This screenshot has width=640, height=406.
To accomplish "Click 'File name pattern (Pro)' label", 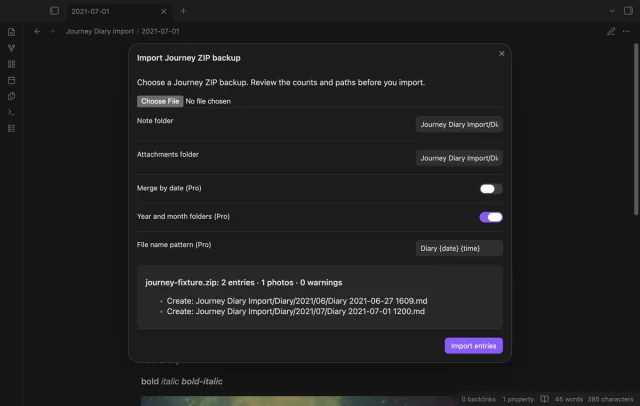I will [x=174, y=244].
